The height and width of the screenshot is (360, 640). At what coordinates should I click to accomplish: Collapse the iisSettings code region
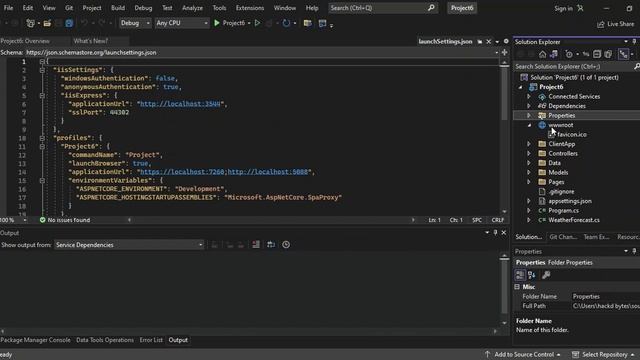click(42, 70)
